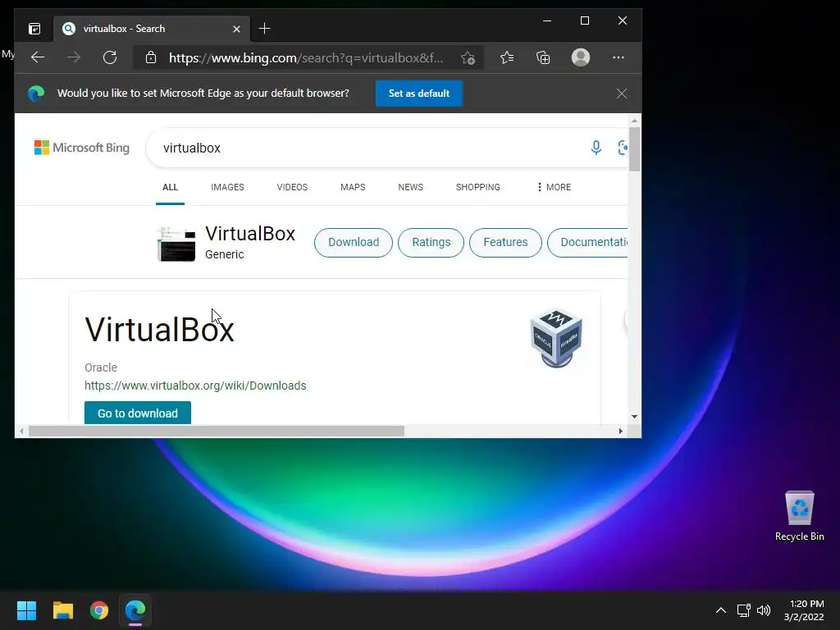Screen dimensions: 840x630
Task: Open the Windows Start menu
Action: pos(26,610)
